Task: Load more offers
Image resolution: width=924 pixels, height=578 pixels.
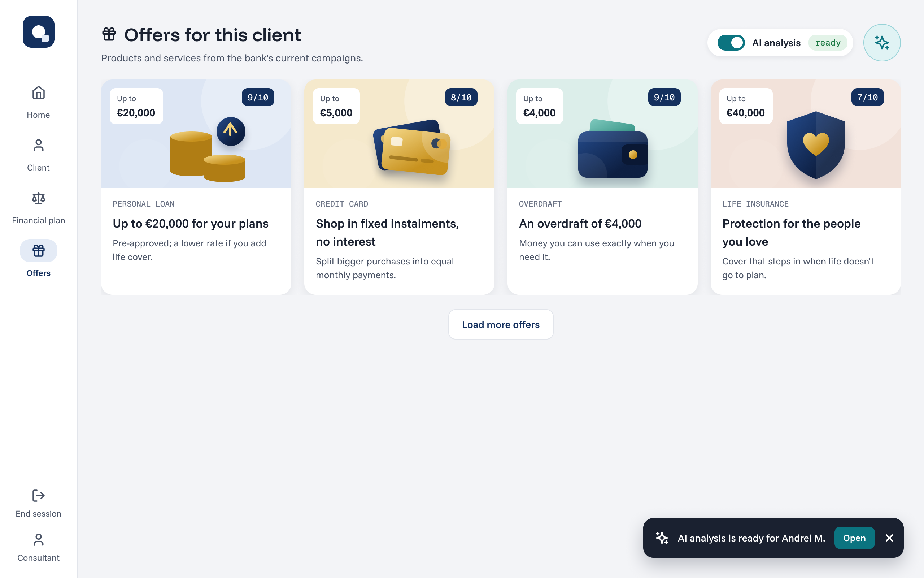Action: (x=501, y=324)
